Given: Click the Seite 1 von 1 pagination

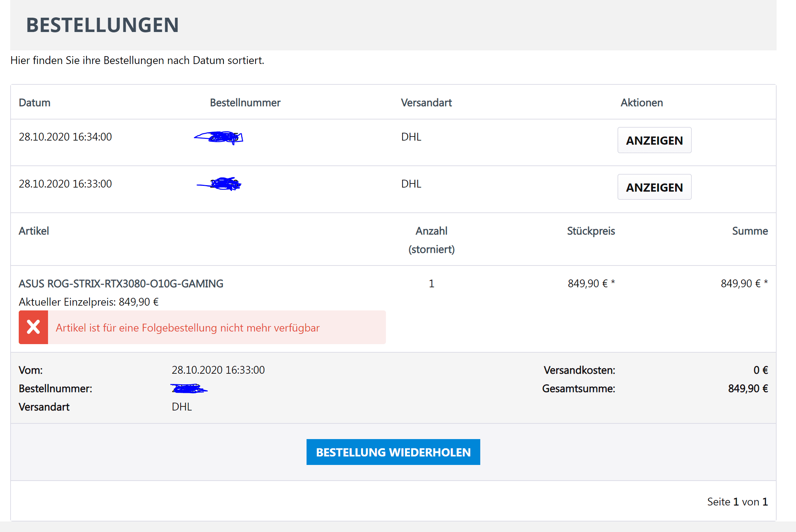Looking at the screenshot, I should 737,502.
